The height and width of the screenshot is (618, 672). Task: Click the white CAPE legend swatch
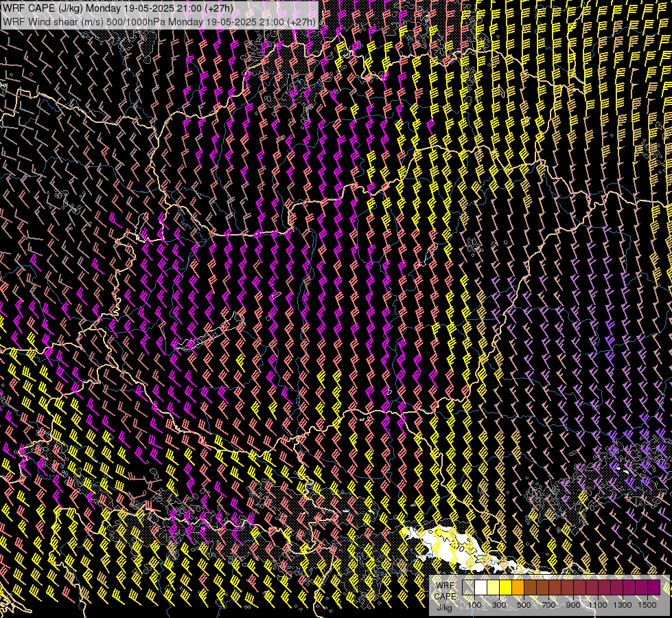tap(481, 587)
